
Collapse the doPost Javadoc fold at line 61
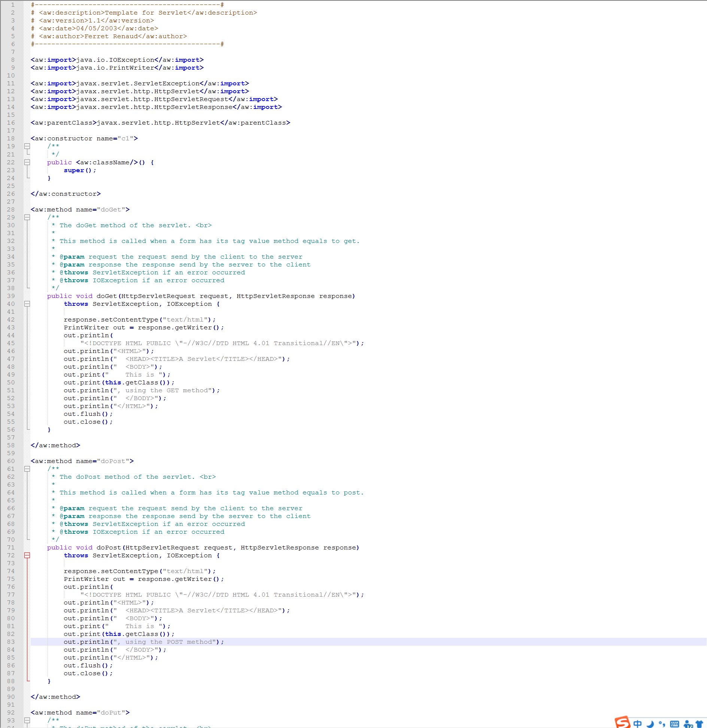click(x=27, y=469)
